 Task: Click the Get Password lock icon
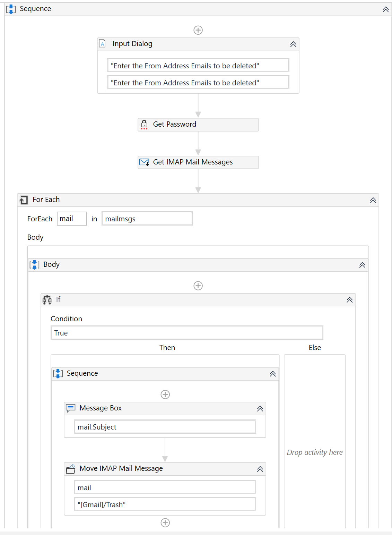coord(144,124)
